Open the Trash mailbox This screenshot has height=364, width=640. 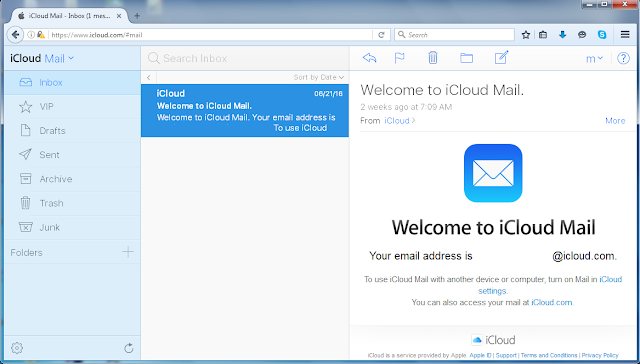(72, 203)
